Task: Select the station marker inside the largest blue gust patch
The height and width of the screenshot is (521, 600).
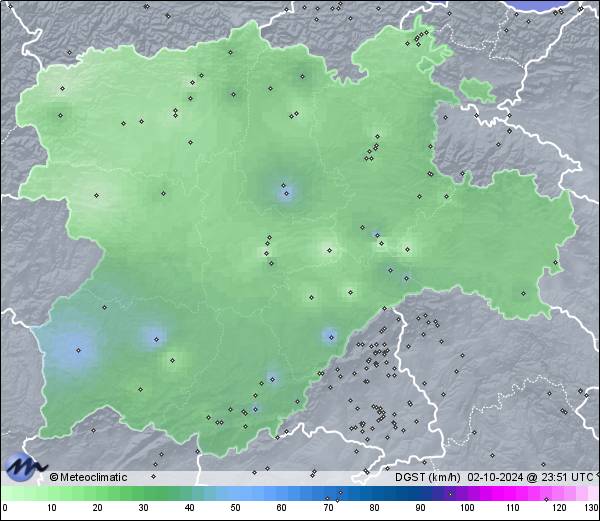Action: point(78,350)
